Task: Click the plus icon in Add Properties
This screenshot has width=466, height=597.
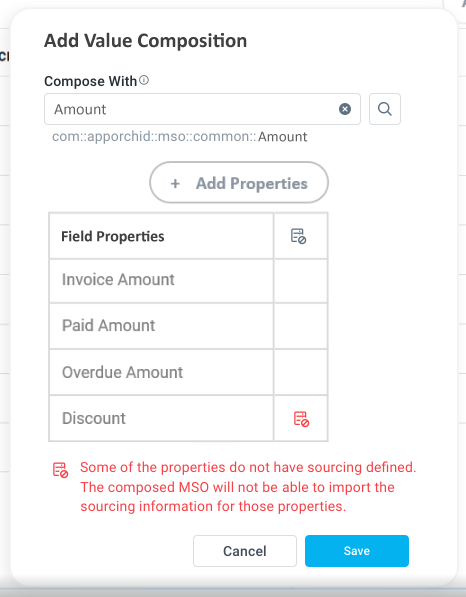Action: [175, 184]
